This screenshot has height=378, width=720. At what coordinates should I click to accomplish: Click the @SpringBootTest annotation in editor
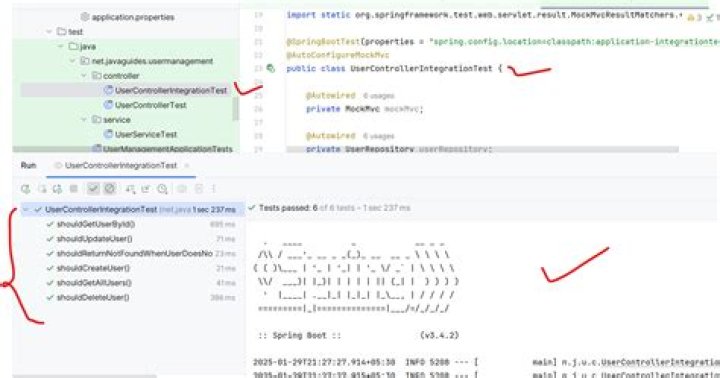[x=323, y=42]
